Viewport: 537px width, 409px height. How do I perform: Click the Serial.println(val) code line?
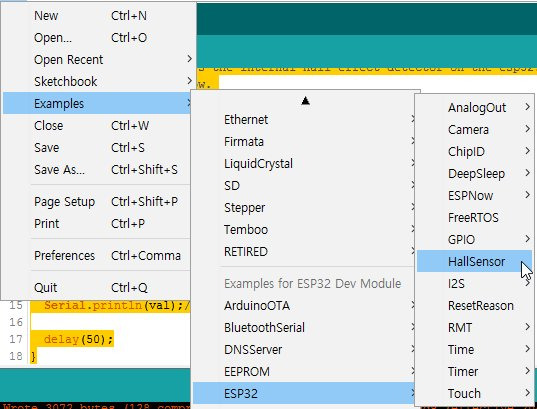click(116, 305)
